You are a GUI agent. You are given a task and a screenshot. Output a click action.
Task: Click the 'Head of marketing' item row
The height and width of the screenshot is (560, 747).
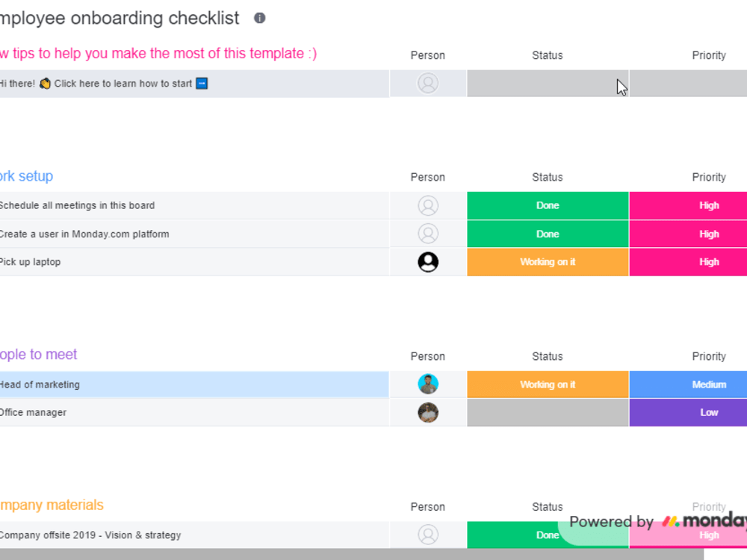[x=194, y=385]
